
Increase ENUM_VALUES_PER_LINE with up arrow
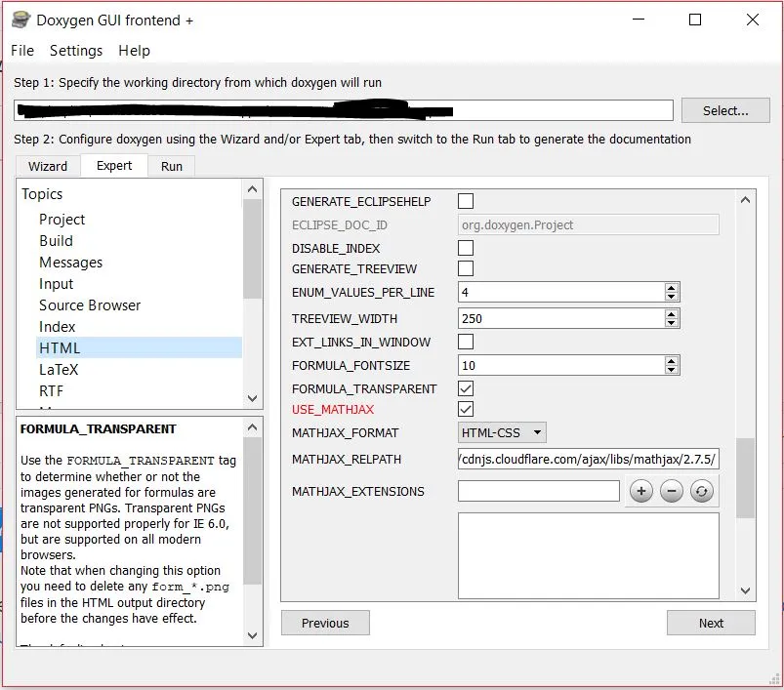671,288
